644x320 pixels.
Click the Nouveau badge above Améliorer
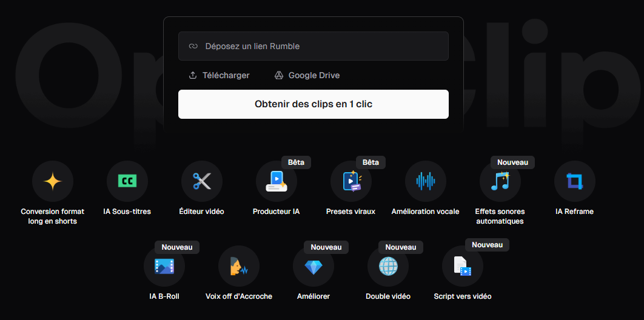click(x=326, y=247)
